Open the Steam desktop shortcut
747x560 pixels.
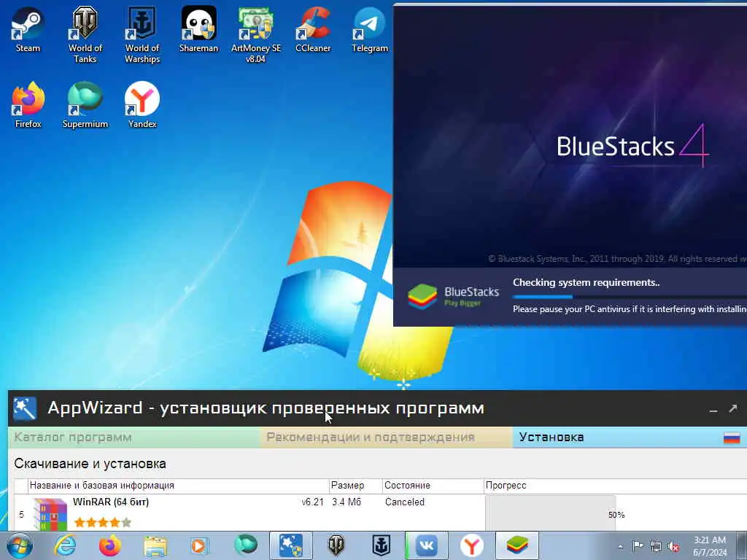click(x=28, y=29)
